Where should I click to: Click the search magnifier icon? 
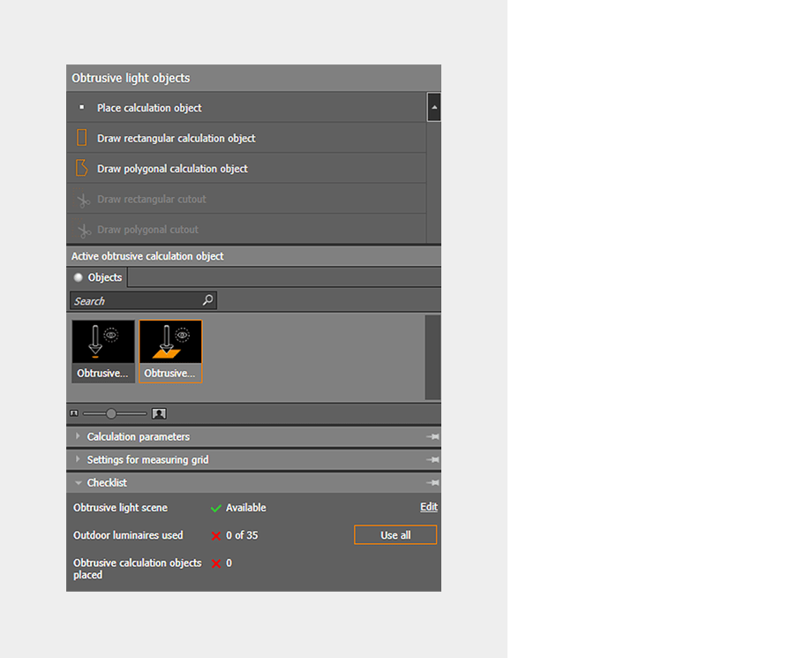click(x=207, y=300)
